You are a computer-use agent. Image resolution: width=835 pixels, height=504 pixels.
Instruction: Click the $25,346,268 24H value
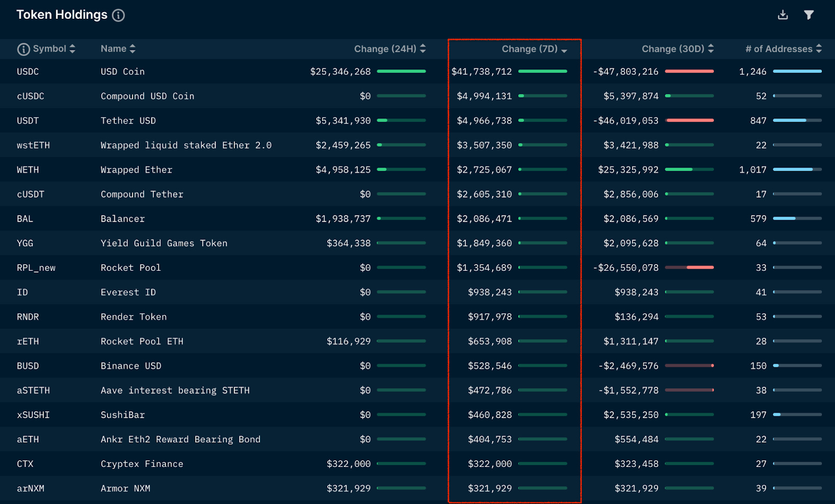[x=340, y=71]
